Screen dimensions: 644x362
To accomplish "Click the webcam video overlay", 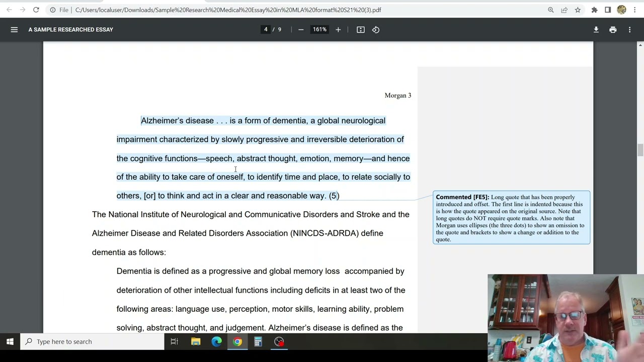I will coord(566,318).
